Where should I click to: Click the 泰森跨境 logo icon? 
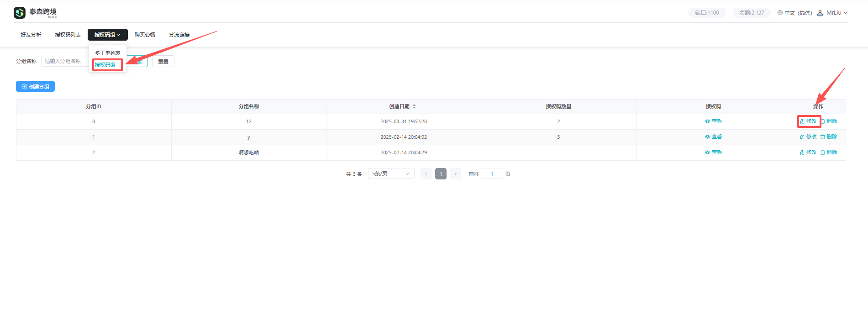pyautogui.click(x=20, y=13)
